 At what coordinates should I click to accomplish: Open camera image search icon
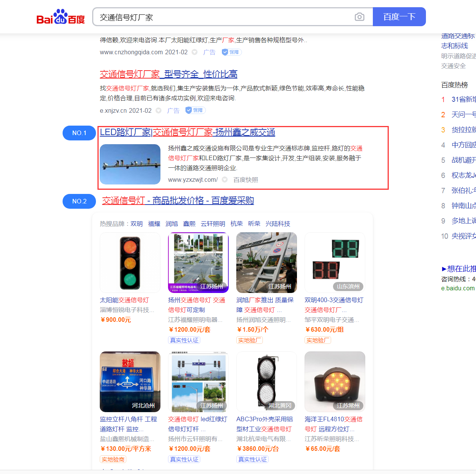click(x=360, y=17)
